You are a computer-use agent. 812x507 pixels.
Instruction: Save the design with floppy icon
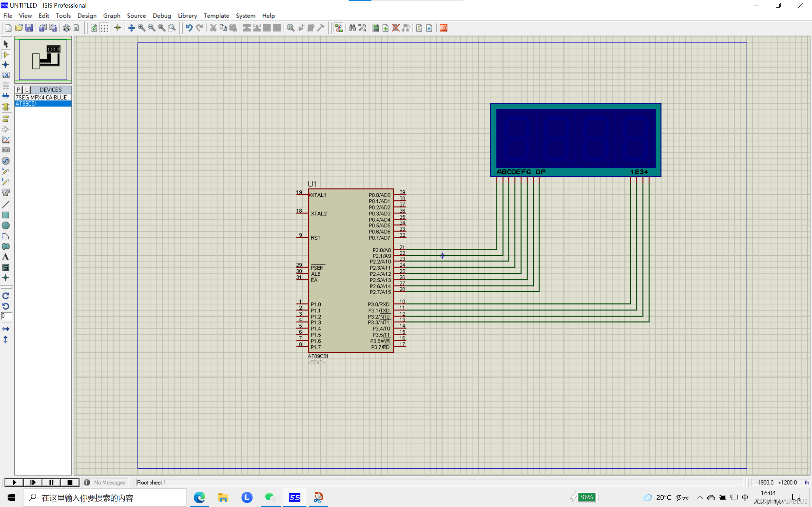tap(29, 28)
